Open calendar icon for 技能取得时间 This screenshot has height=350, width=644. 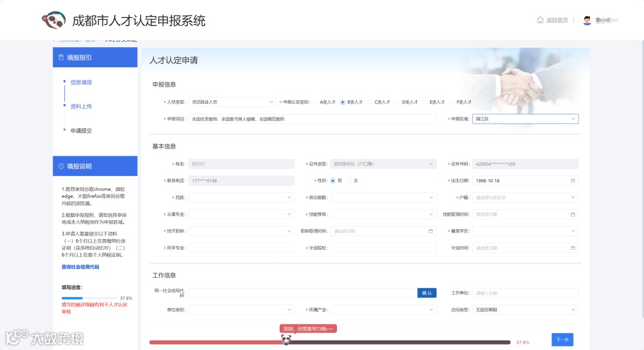(573, 215)
